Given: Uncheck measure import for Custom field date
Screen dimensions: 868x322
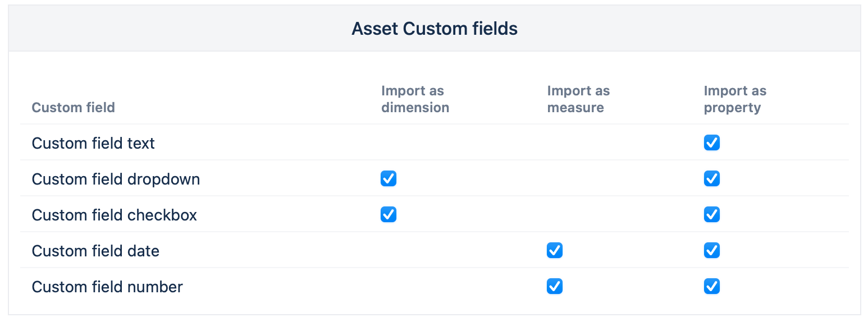Looking at the screenshot, I should [554, 251].
